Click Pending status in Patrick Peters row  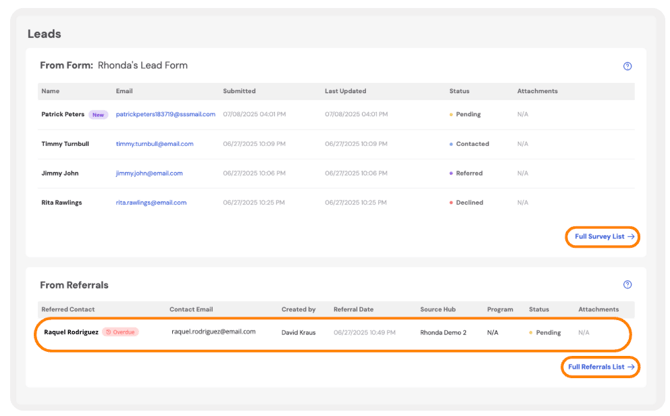click(465, 114)
